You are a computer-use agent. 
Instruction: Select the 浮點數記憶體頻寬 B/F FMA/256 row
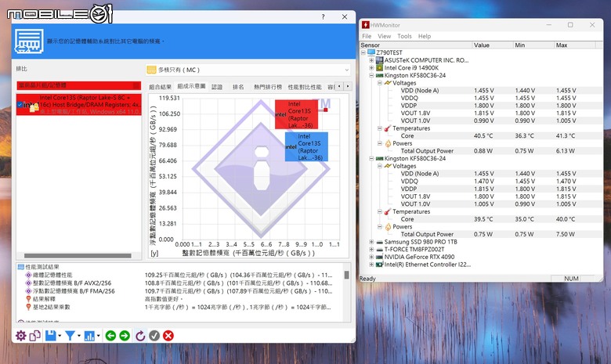(179, 291)
